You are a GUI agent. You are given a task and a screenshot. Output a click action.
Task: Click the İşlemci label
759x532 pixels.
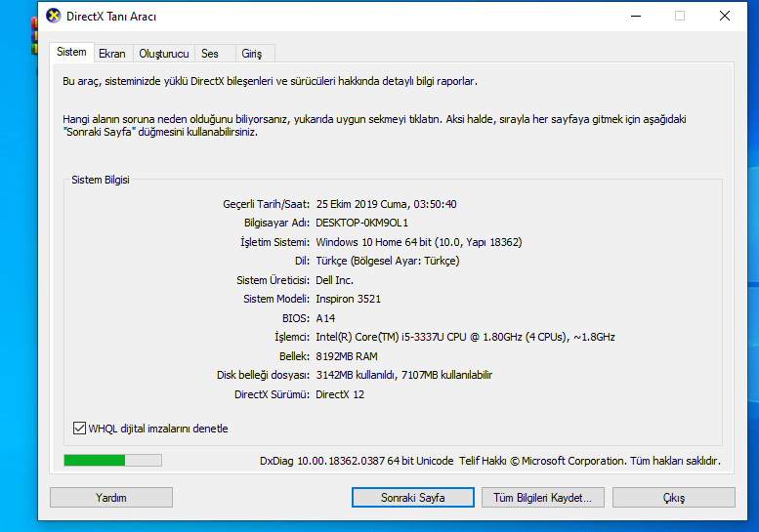[x=292, y=337]
